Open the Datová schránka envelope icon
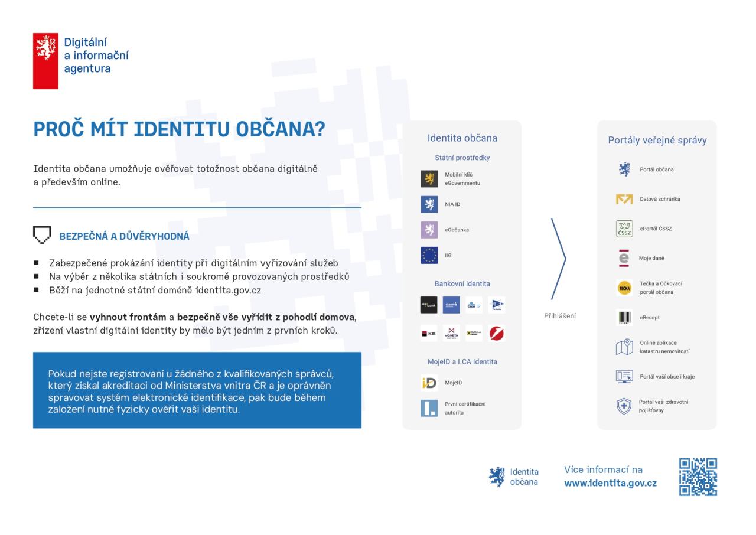 coord(624,199)
